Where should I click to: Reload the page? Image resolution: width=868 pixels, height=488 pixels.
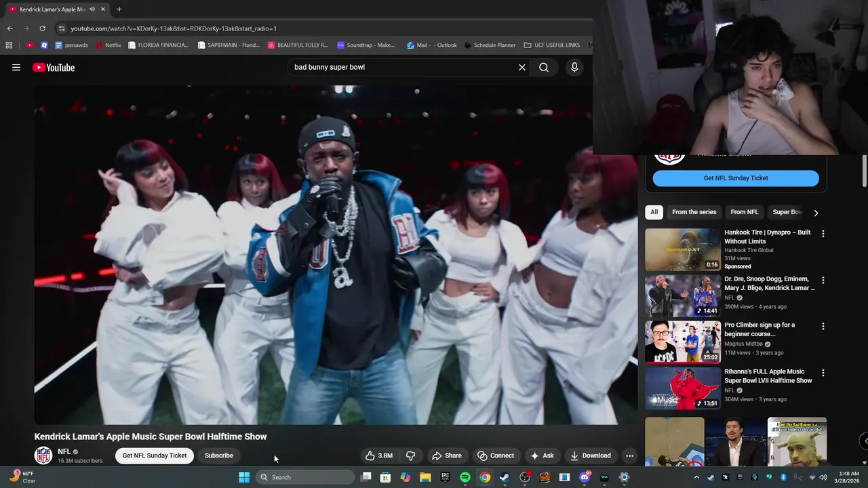(42, 28)
